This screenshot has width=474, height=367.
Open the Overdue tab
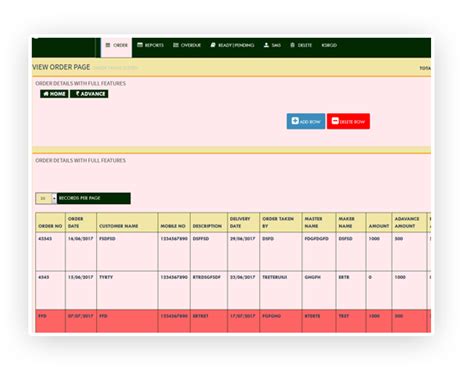click(x=187, y=45)
